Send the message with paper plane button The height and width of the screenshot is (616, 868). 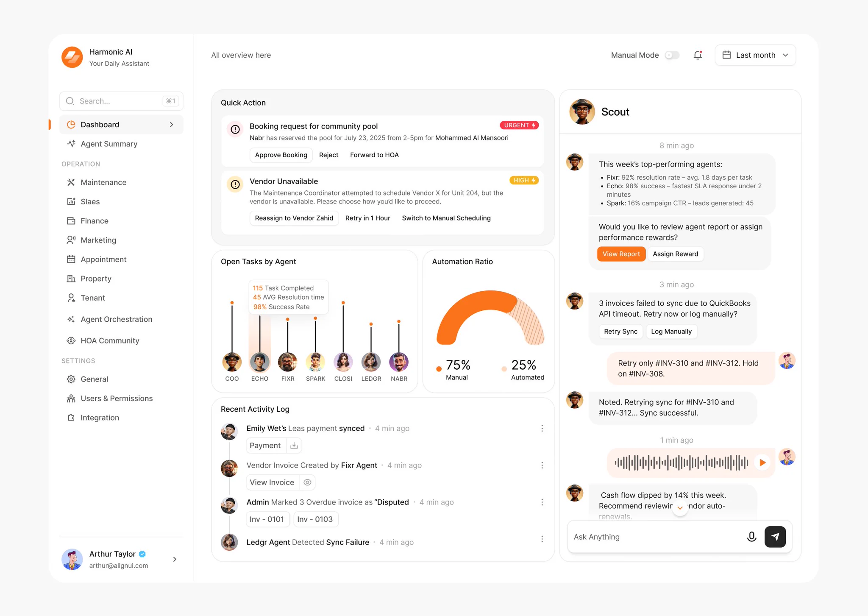tap(775, 537)
